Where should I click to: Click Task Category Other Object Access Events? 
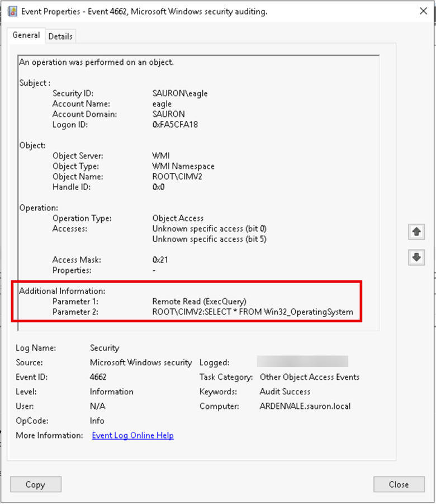(309, 377)
